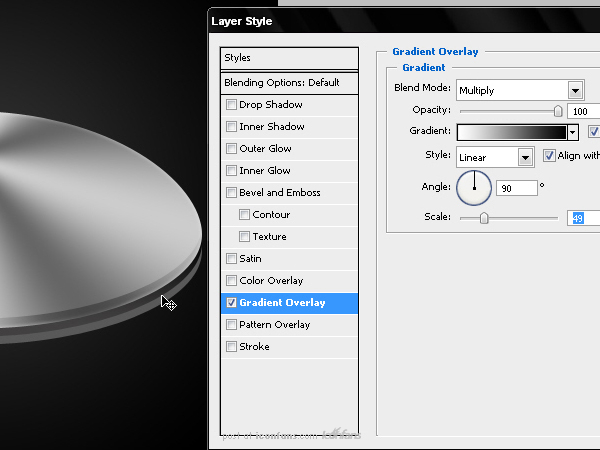Toggle the Align with Layer checkbox

tap(549, 155)
